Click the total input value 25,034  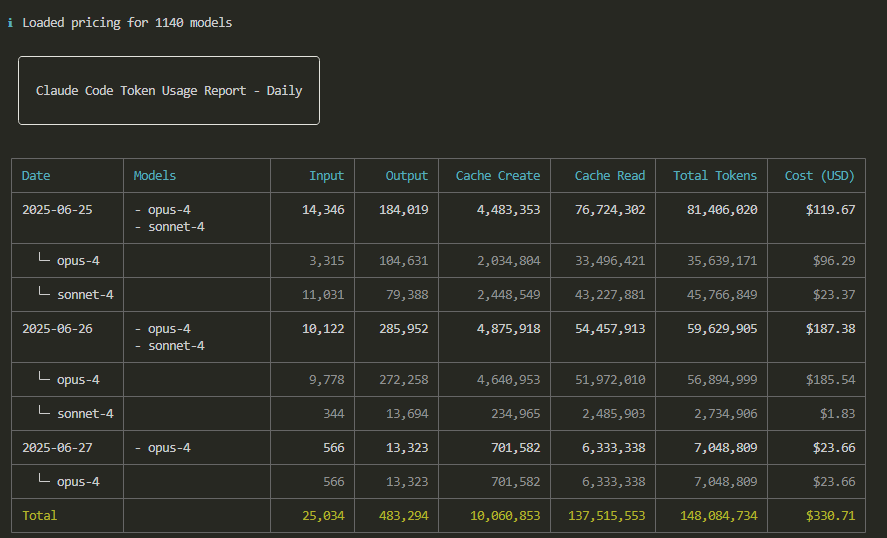point(323,515)
